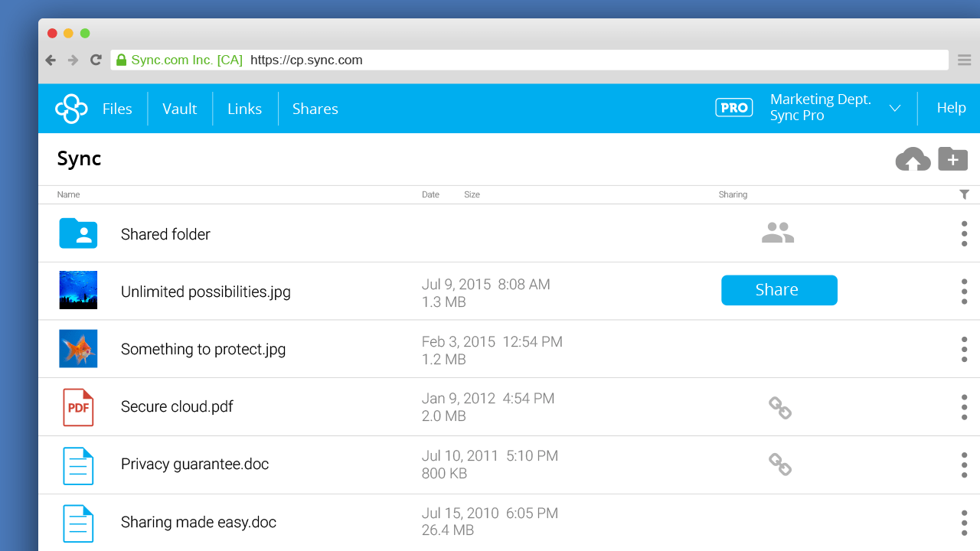
Task: Click the Sync logo icon
Action: [70, 108]
